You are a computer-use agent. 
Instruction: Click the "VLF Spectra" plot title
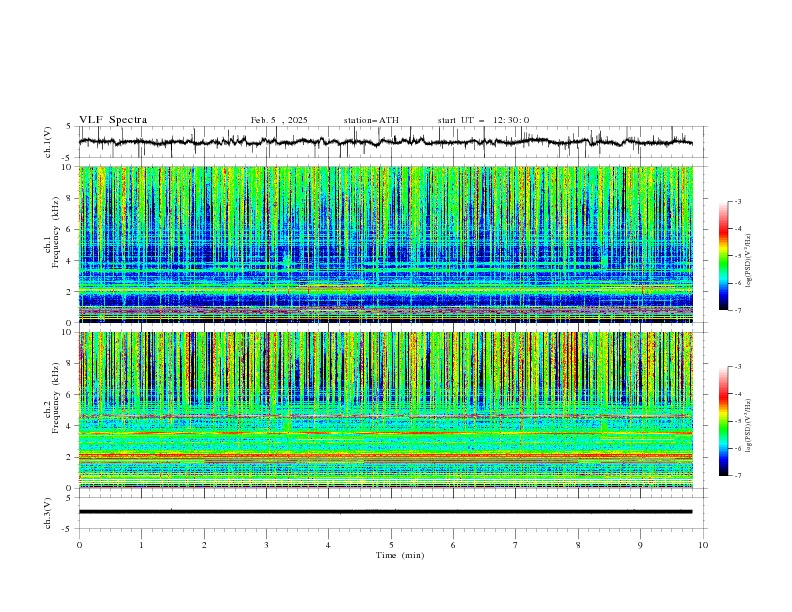(x=113, y=120)
